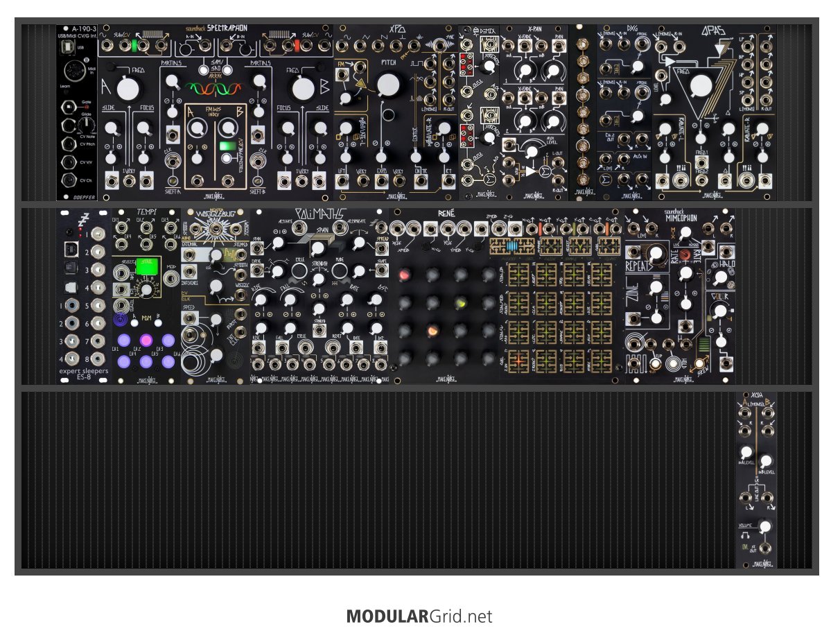The height and width of the screenshot is (631, 840).
Task: Turn the big QPAS FREQ knob
Action: coord(701,87)
